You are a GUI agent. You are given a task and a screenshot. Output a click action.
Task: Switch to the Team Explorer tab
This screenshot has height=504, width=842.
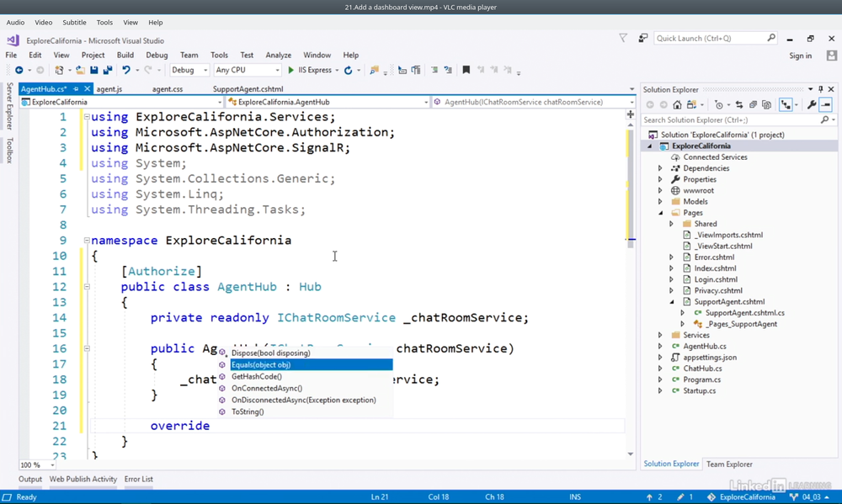tap(728, 464)
